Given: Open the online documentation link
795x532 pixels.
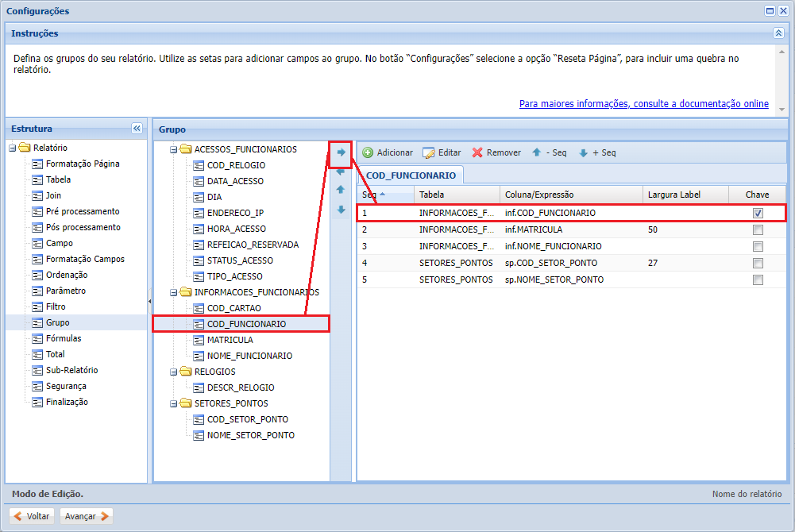Looking at the screenshot, I should coord(643,104).
